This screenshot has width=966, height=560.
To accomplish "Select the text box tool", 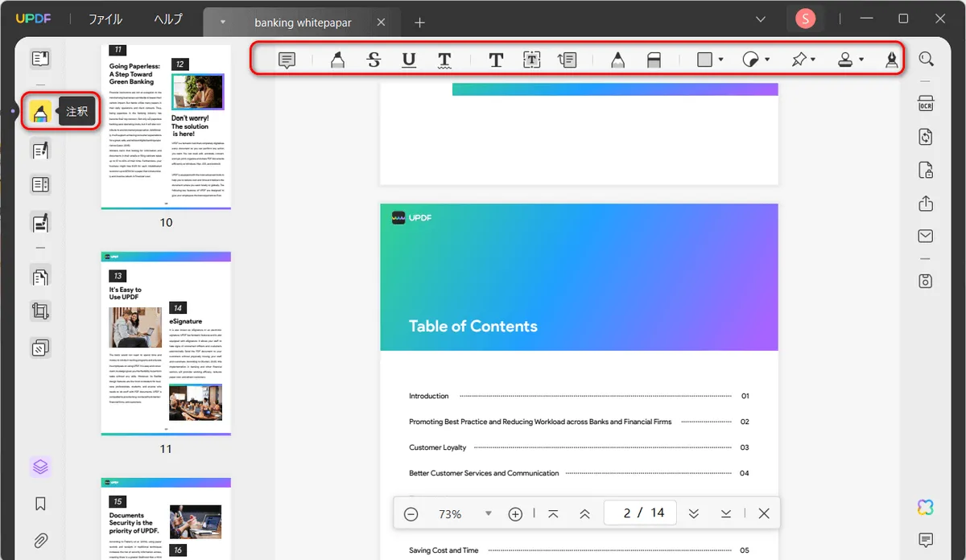I will pos(531,60).
